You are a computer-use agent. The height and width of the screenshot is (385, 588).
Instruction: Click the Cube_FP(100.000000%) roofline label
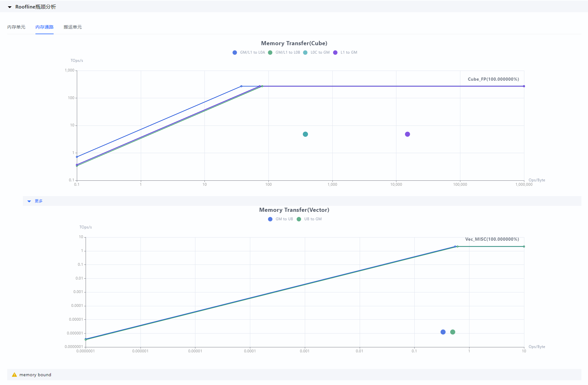coord(493,79)
